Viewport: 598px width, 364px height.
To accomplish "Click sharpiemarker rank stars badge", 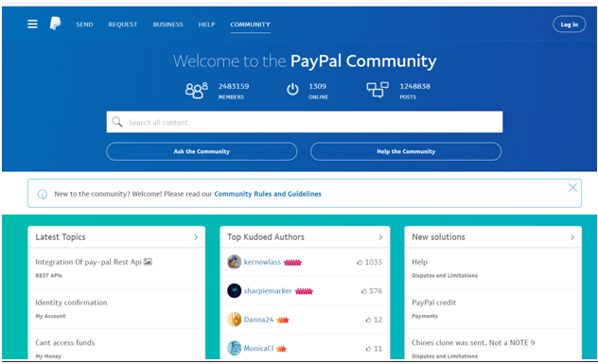I will pyautogui.click(x=304, y=291).
